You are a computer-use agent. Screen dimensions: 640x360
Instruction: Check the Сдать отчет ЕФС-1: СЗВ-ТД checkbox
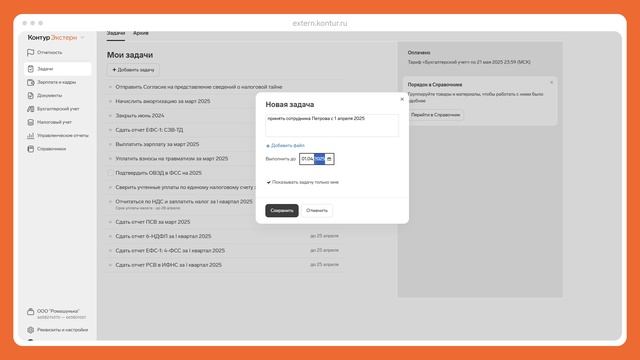(110, 130)
